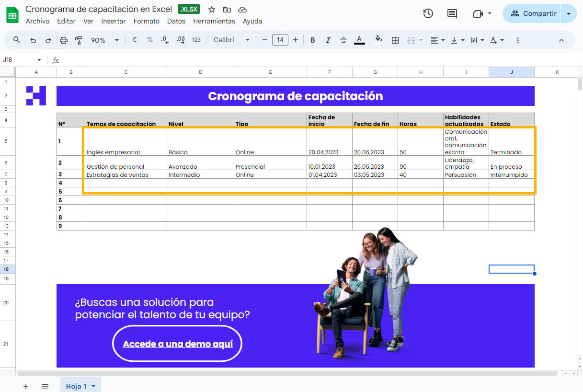Open the fill color bucket picker
583x392 pixels.
click(x=378, y=40)
